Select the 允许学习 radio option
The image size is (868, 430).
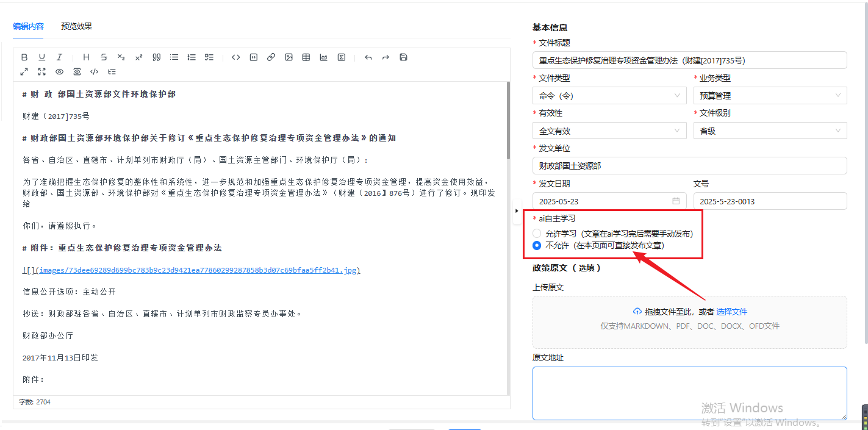point(537,234)
